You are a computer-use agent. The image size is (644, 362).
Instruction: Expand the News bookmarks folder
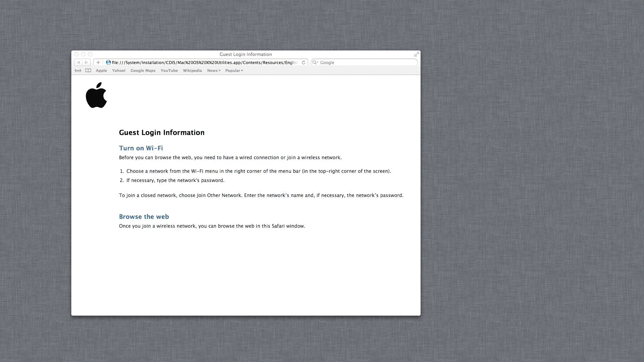pyautogui.click(x=214, y=71)
